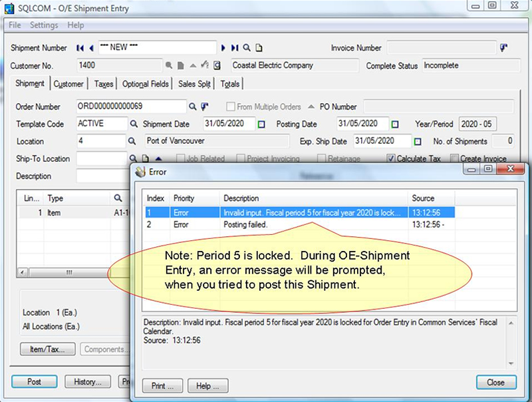Open File menu
The image size is (532, 402).
point(15,25)
